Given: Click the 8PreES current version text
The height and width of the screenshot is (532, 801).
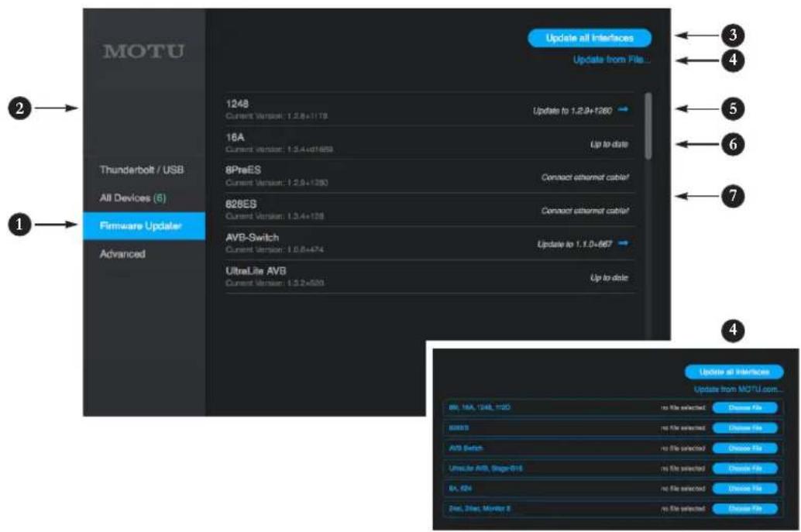Looking at the screenshot, I should click(277, 182).
